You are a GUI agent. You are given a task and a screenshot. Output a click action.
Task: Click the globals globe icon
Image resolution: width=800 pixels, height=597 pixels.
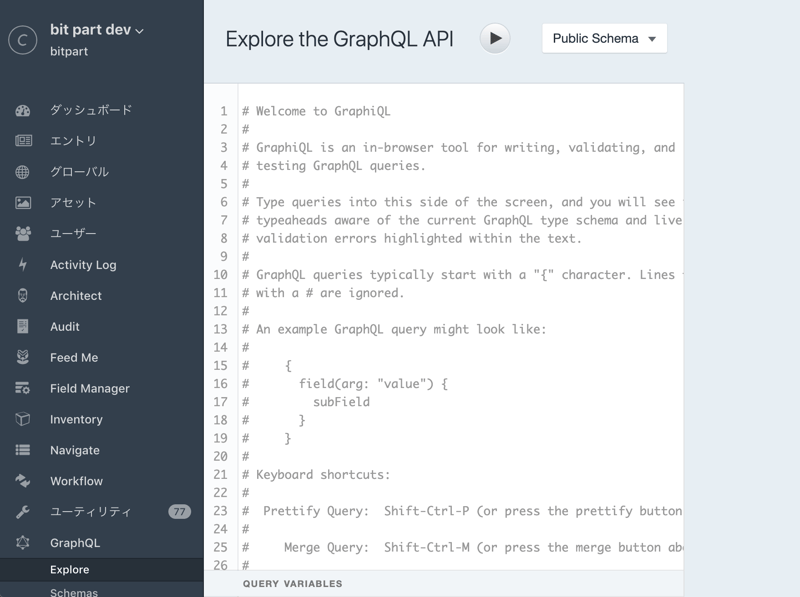click(23, 172)
